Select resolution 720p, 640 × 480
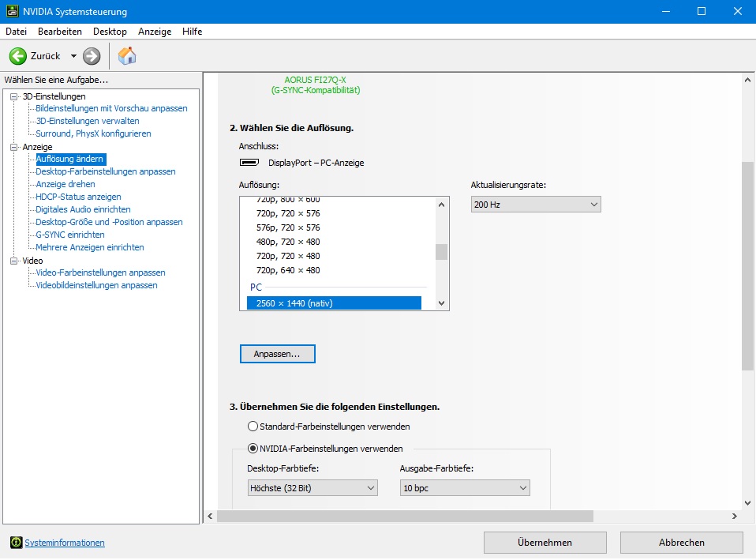The height and width of the screenshot is (560, 756). pos(288,270)
